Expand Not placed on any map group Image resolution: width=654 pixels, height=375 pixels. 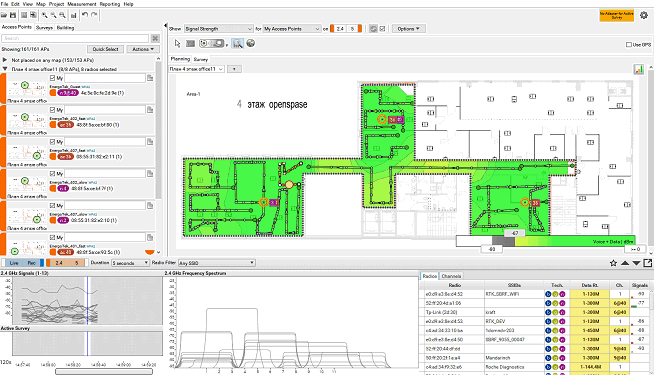[5, 60]
